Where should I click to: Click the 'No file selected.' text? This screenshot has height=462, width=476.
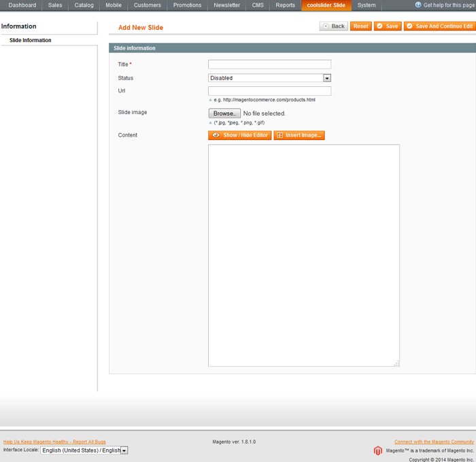264,113
